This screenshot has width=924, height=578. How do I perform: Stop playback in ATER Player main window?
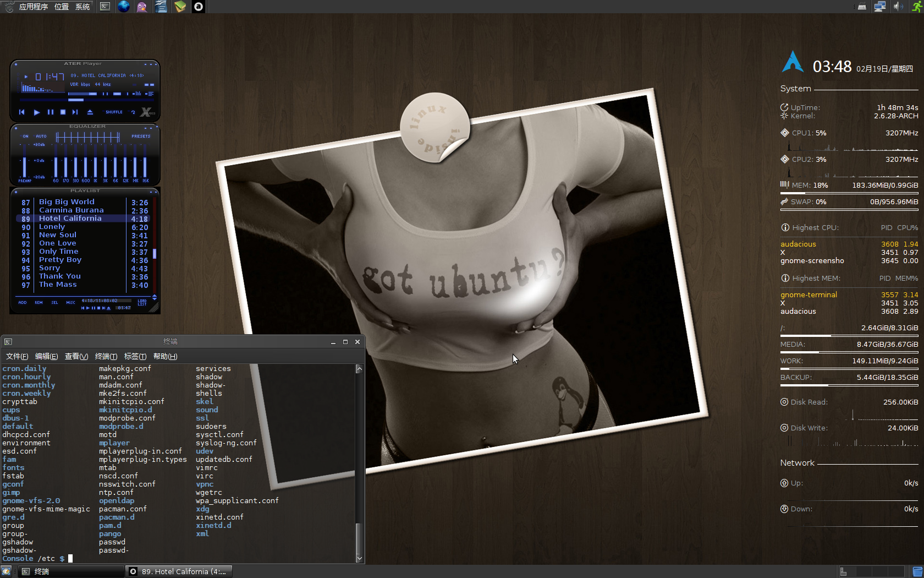point(63,112)
